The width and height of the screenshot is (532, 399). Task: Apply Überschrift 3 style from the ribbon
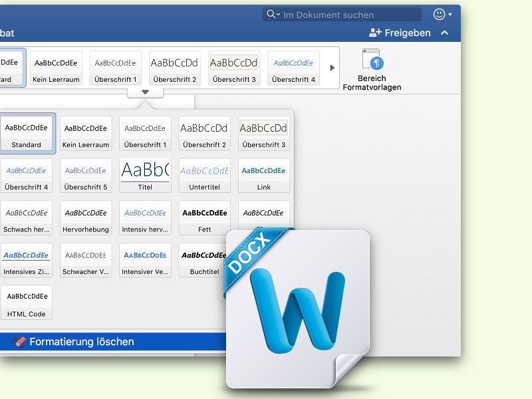234,68
